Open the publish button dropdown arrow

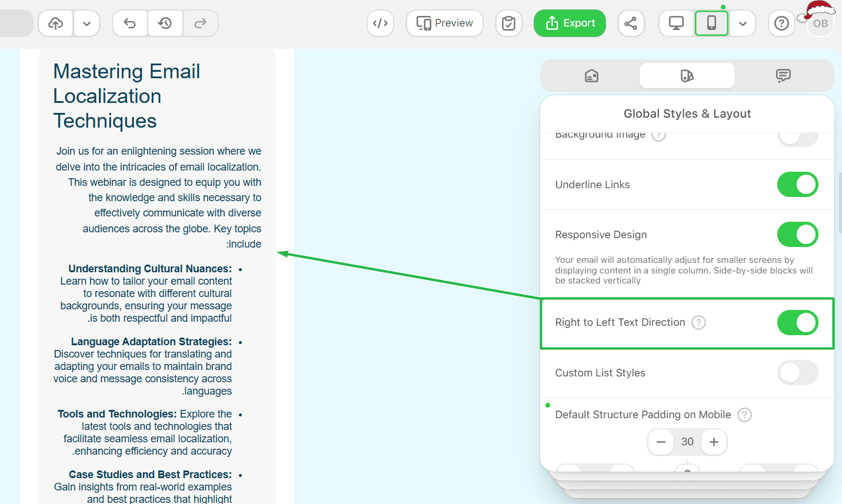coord(86,23)
